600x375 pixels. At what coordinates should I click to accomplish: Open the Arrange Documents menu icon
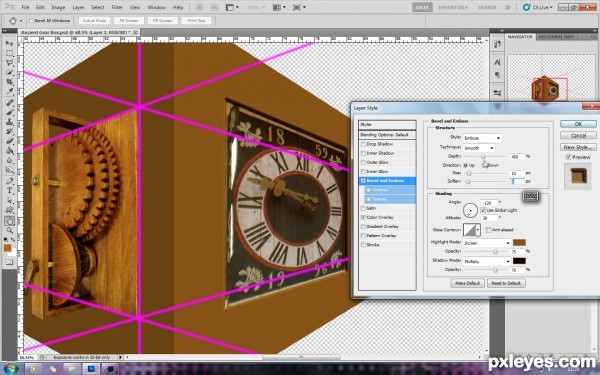pyautogui.click(x=279, y=7)
